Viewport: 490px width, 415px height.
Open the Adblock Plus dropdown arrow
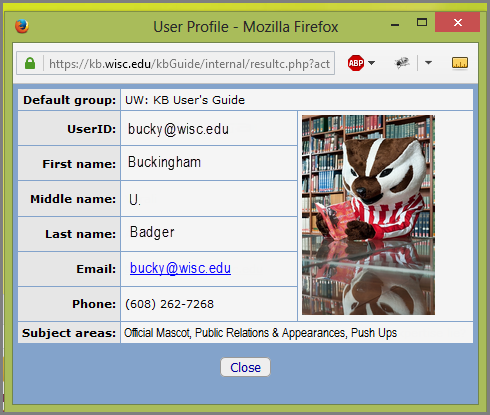pyautogui.click(x=372, y=63)
